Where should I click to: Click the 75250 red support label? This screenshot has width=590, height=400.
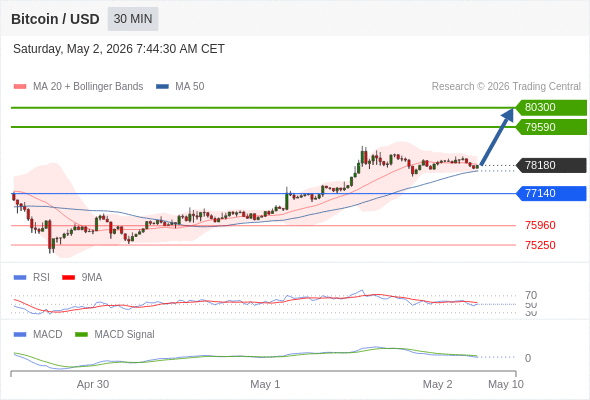tap(540, 245)
